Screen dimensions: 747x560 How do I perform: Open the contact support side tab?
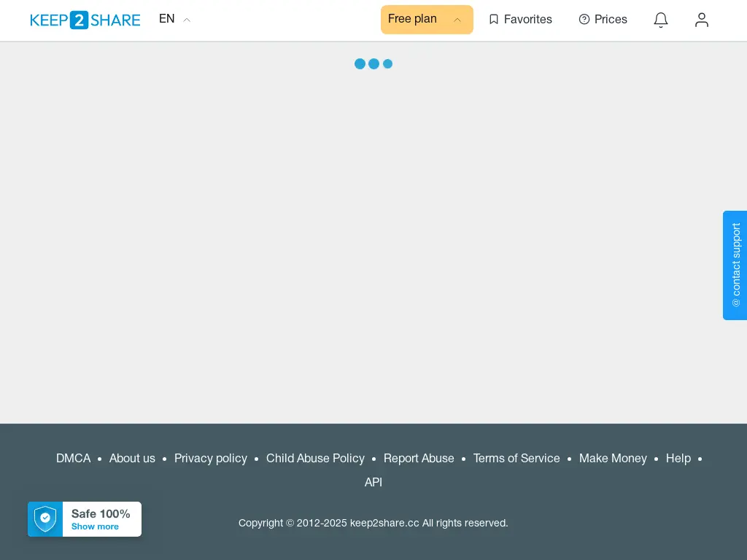tap(735, 265)
